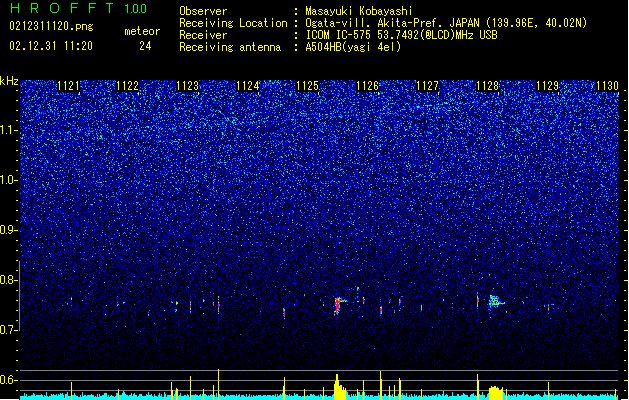
Task: Click the HROFFT program title text
Action: 63,8
